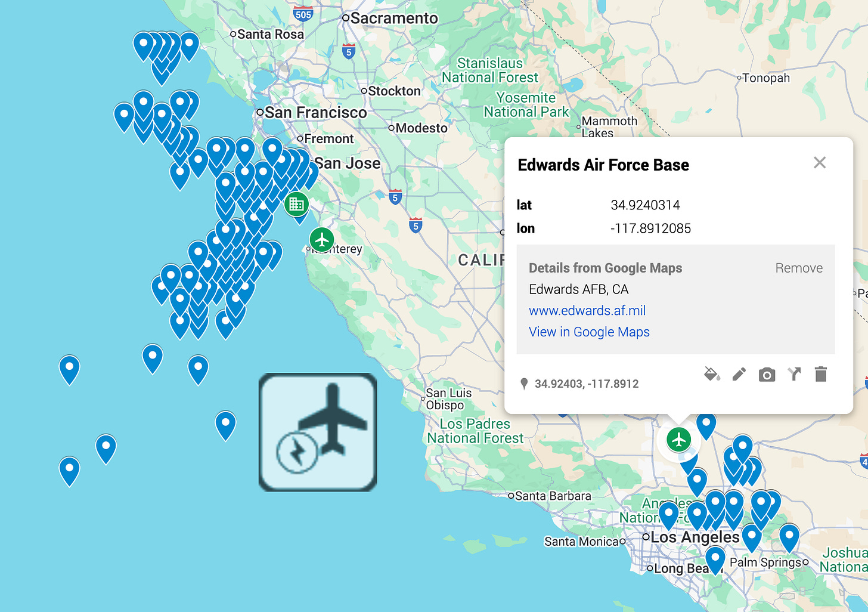Image resolution: width=868 pixels, height=612 pixels.
Task: Select green building marker near San Jose
Action: click(296, 205)
